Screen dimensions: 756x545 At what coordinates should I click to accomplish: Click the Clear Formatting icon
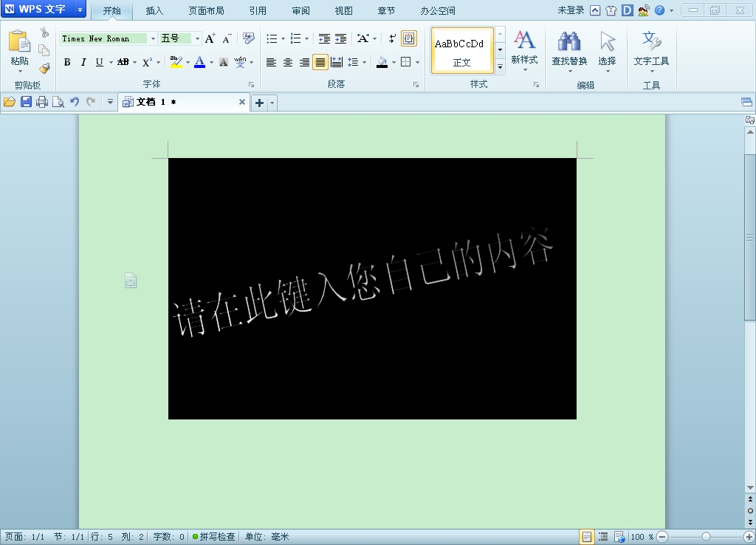pos(248,38)
